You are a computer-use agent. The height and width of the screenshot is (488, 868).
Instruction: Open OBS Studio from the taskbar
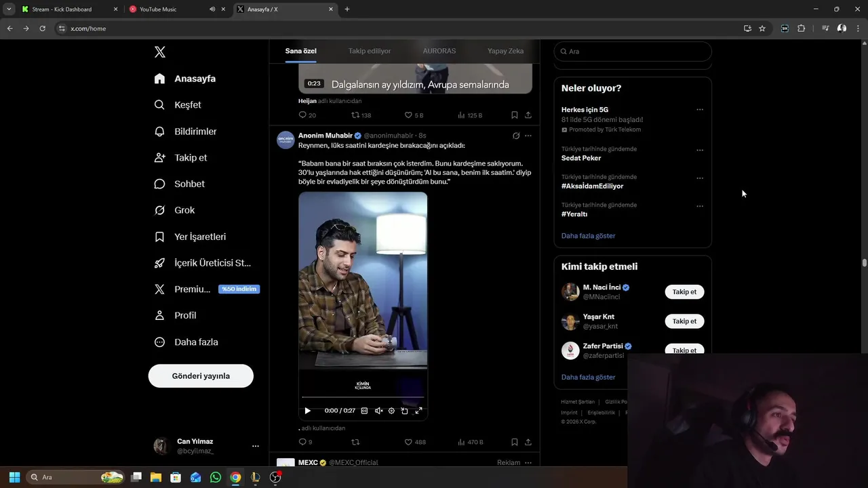(x=275, y=477)
